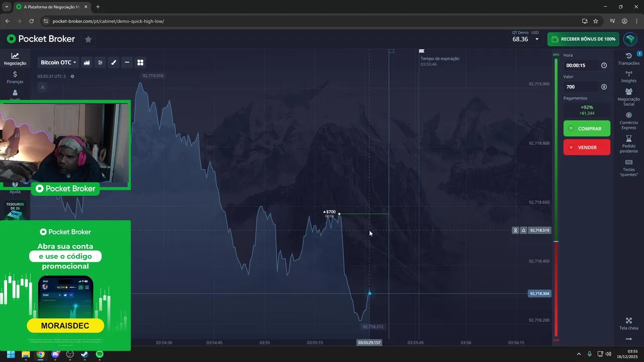Collapse right sidebar with arrow icon
The height and width of the screenshot is (362, 644).
click(629, 339)
